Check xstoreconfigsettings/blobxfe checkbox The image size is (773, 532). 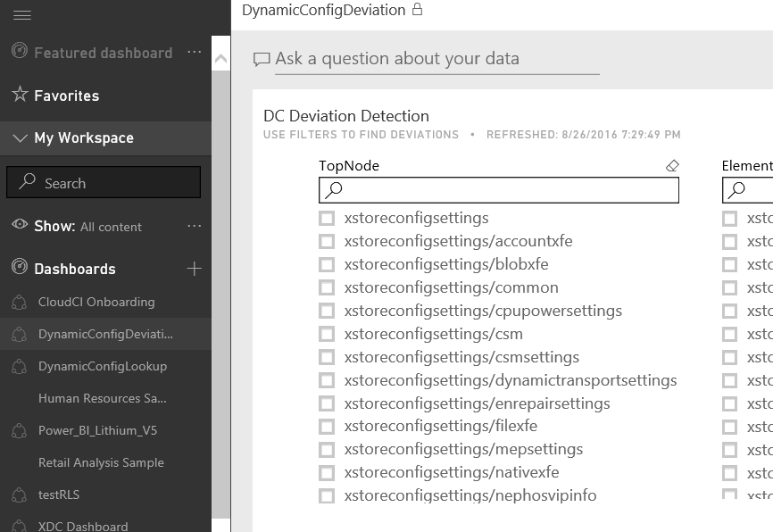(x=327, y=264)
